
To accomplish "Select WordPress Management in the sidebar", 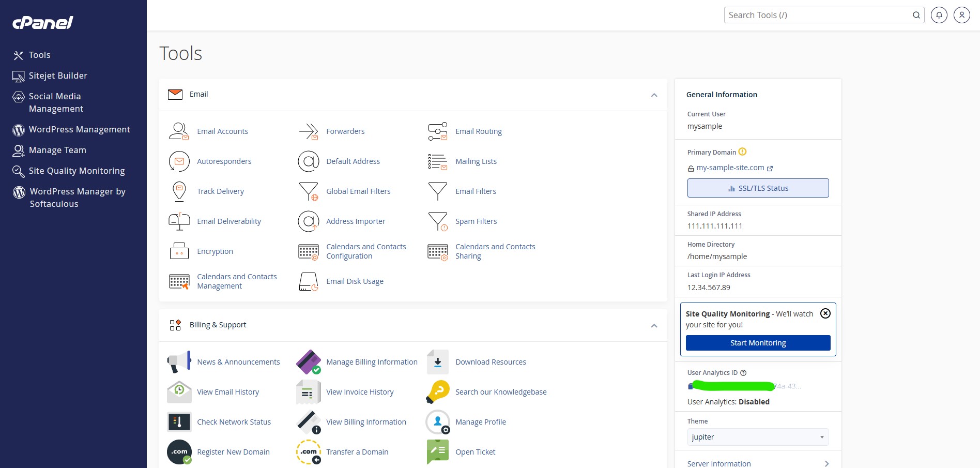I will [x=79, y=129].
